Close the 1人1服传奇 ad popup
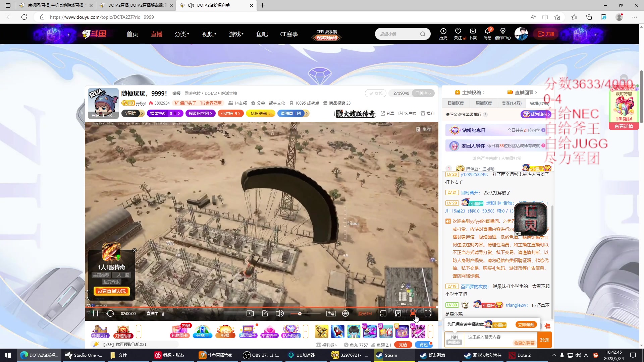Viewport: 644px width, 362px height. click(134, 250)
